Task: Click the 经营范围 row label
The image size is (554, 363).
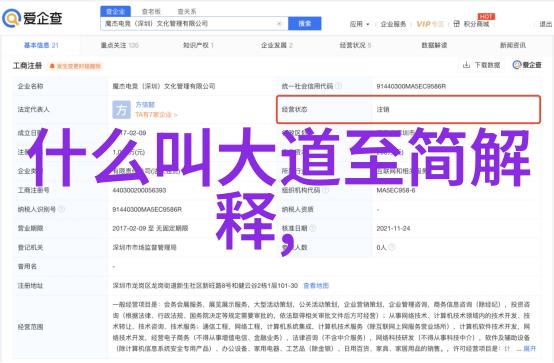Action: [x=30, y=327]
